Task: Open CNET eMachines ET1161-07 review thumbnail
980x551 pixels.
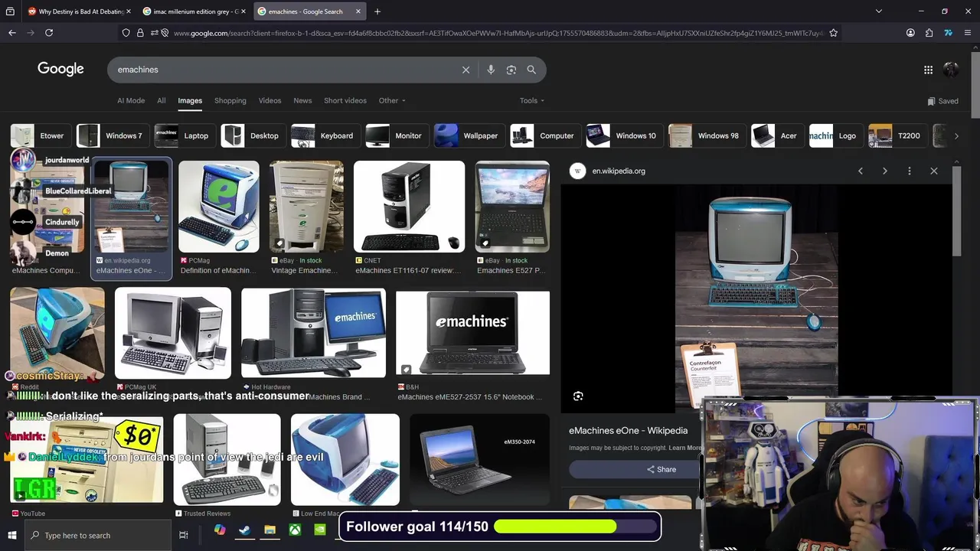Action: 409,207
